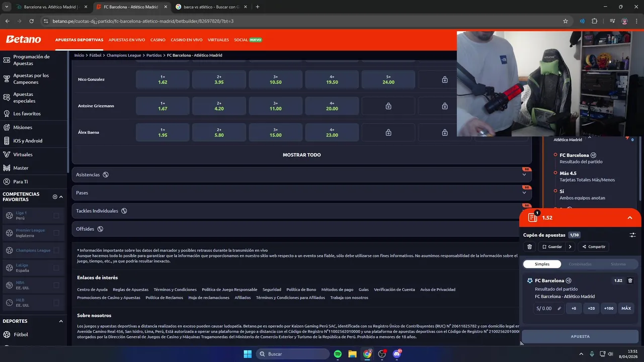The height and width of the screenshot is (362, 644).
Task: Bookmark this page with star icon
Action: tap(566, 21)
